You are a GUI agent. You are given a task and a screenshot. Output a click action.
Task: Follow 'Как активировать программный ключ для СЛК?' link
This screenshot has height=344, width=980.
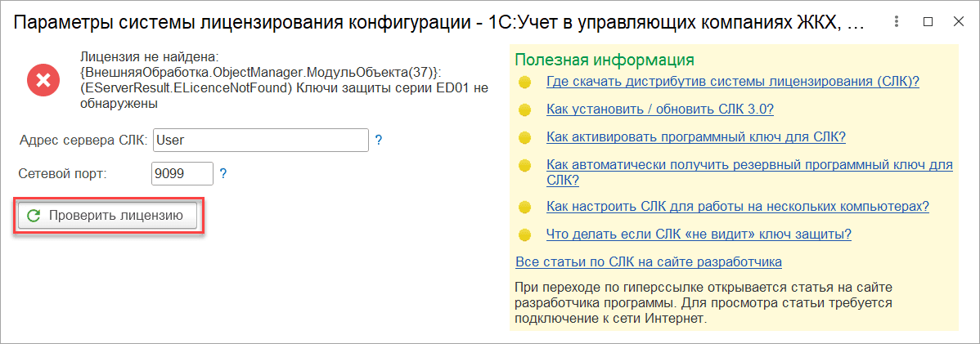pyautogui.click(x=695, y=136)
